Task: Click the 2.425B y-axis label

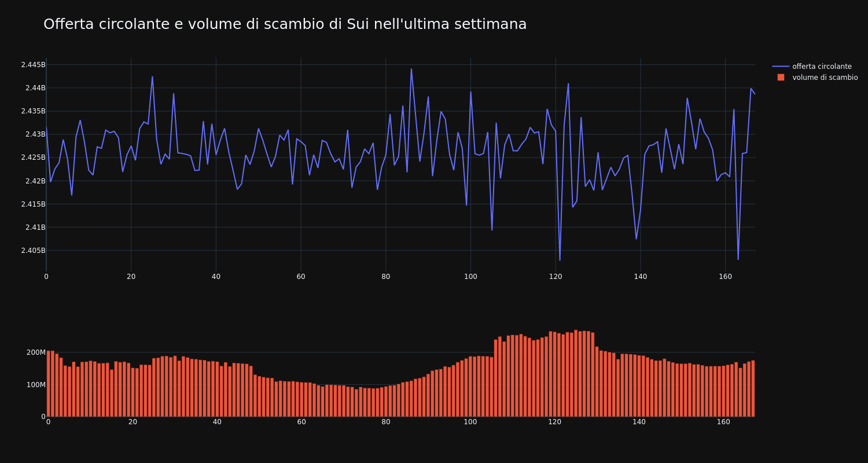Action: 33,157
